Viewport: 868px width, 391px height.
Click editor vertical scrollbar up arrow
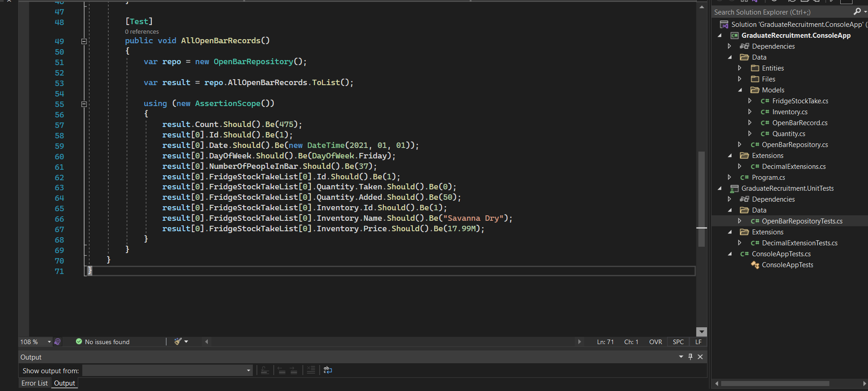(x=702, y=7)
